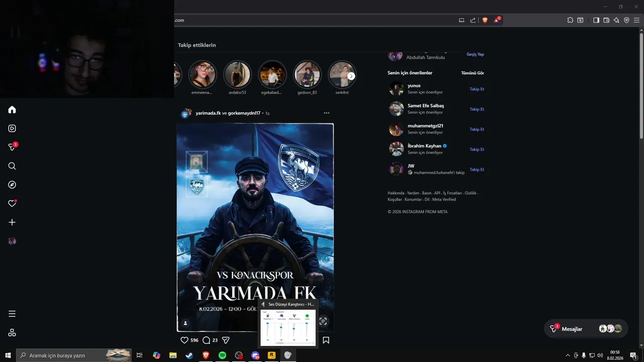The height and width of the screenshot is (362, 644).
Task: Open post options three-dot menu
Action: tap(327, 113)
